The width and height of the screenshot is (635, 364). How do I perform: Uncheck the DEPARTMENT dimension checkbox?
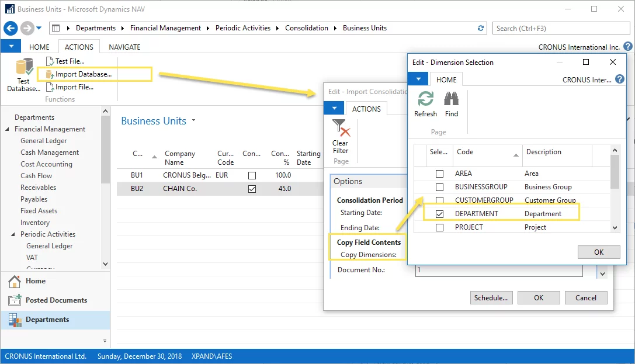click(x=439, y=214)
